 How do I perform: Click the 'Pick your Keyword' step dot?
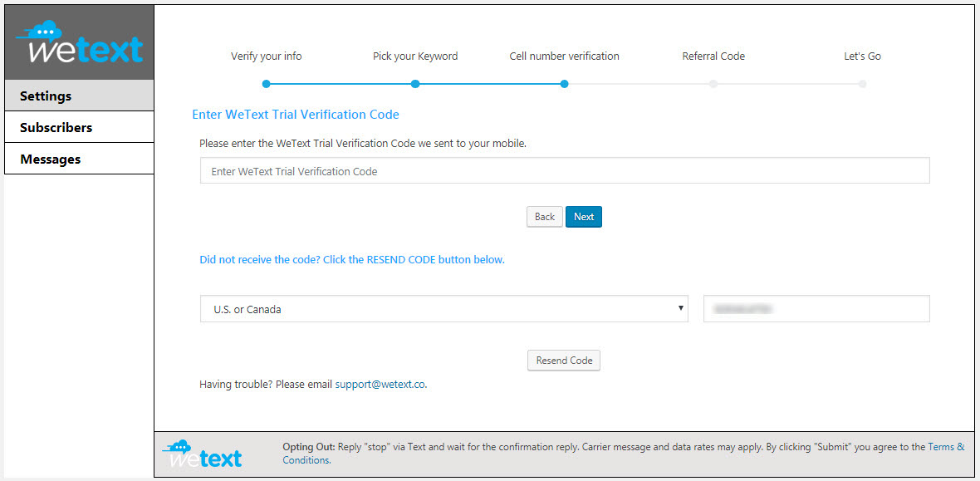pos(415,84)
